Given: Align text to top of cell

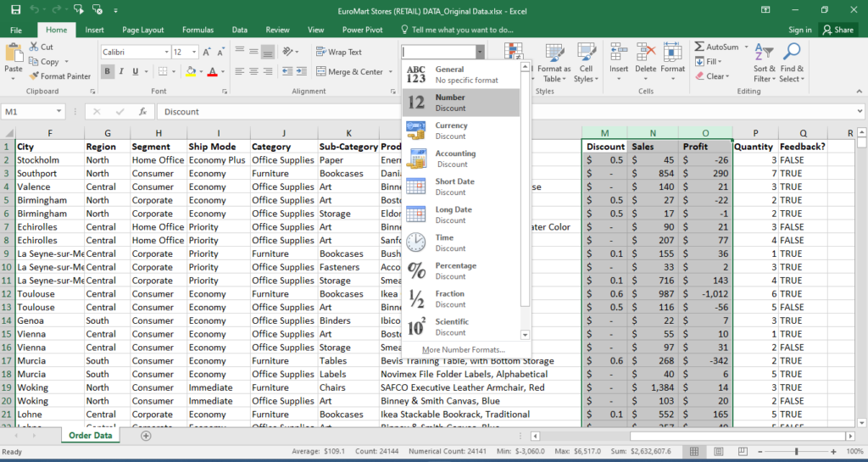Looking at the screenshot, I should [x=240, y=52].
